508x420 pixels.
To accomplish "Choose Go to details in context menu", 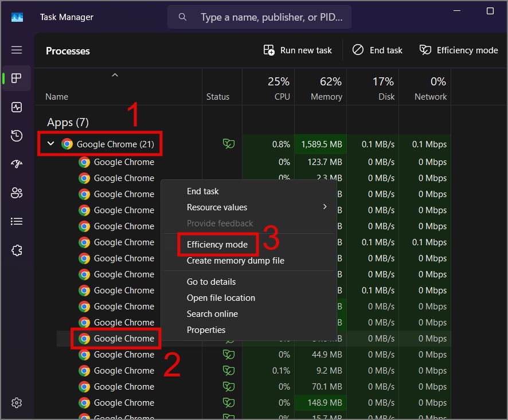I will 211,282.
